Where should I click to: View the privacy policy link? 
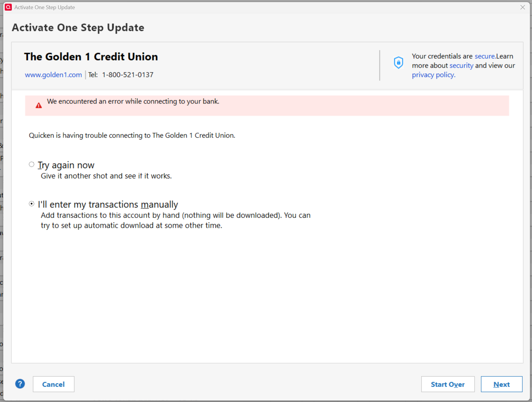(434, 75)
